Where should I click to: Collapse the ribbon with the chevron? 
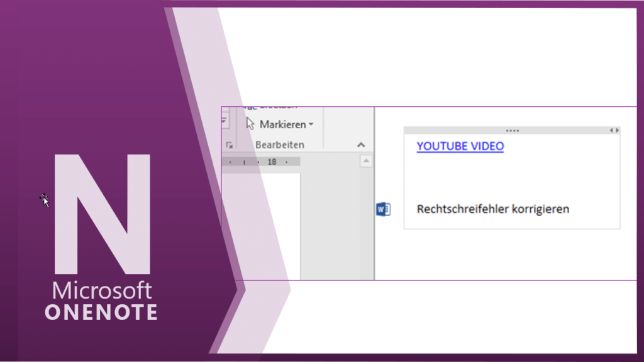click(x=361, y=145)
